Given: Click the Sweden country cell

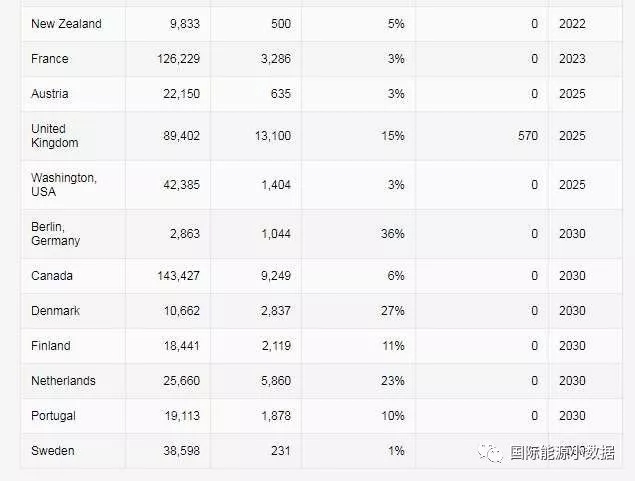Looking at the screenshot, I should [x=53, y=451].
